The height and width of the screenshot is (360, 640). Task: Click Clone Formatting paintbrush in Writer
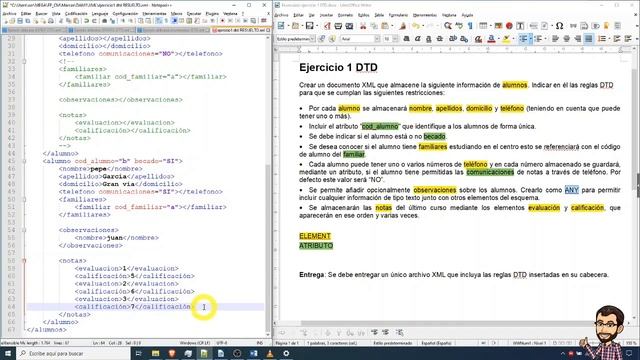402,26
